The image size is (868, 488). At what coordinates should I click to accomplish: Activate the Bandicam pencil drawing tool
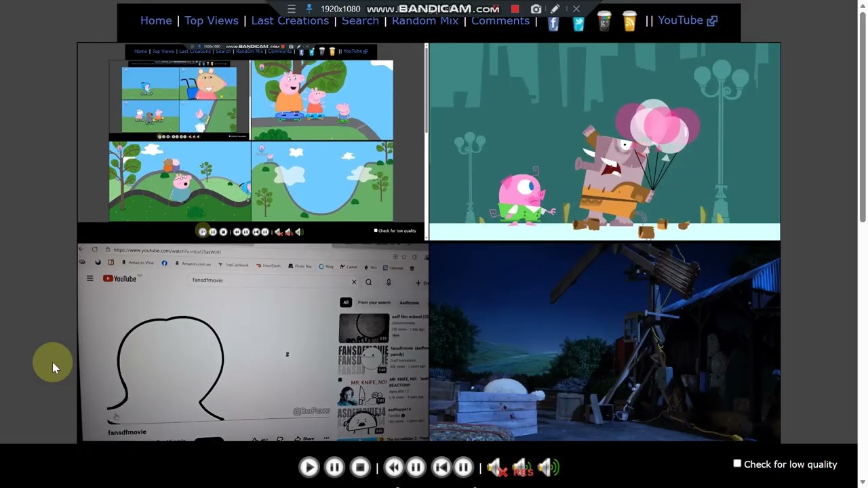point(555,9)
